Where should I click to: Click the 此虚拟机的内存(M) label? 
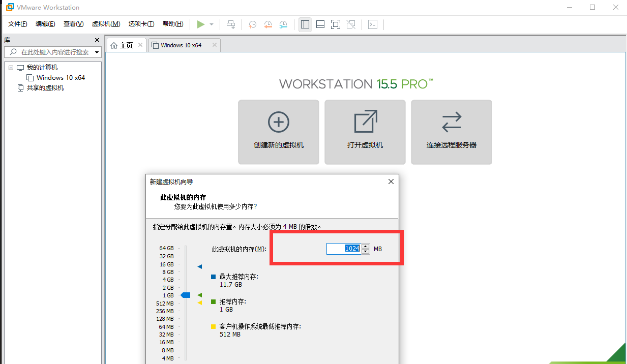tap(240, 249)
